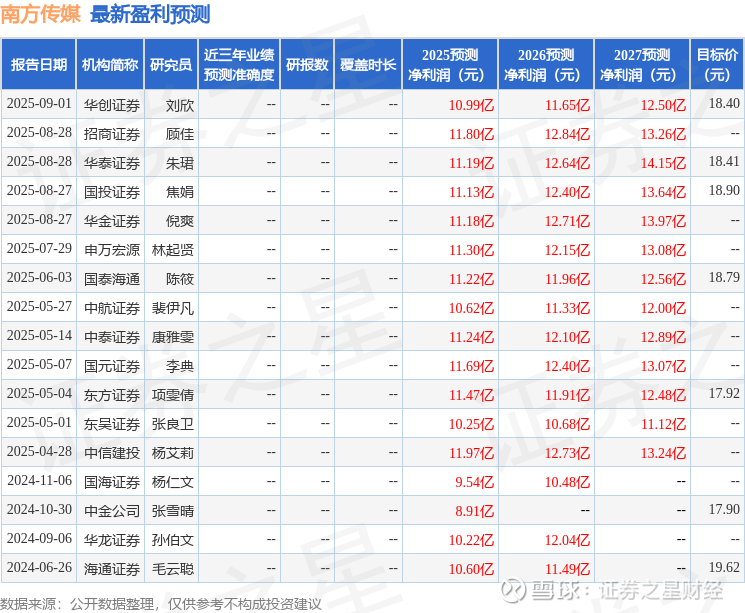This screenshot has height=613, width=745.
Task: Click the 12.04亿 forecast value
Action: coord(567,540)
